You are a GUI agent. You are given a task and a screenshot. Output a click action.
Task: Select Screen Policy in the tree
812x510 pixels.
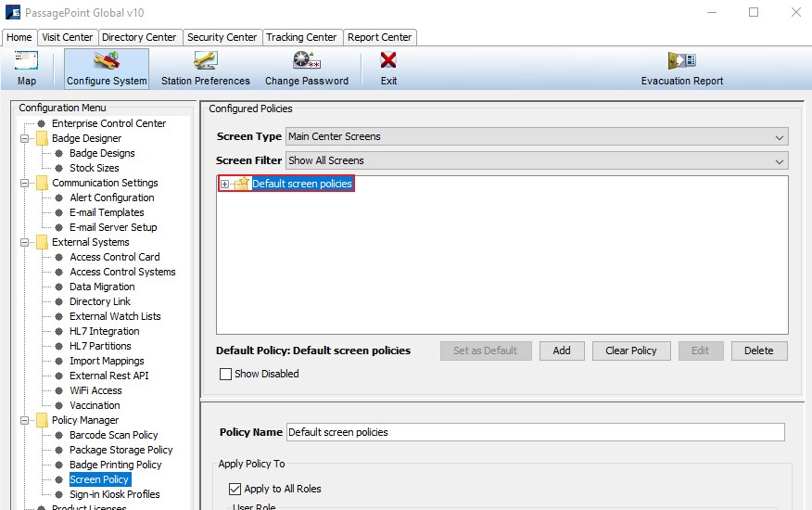[x=99, y=480]
